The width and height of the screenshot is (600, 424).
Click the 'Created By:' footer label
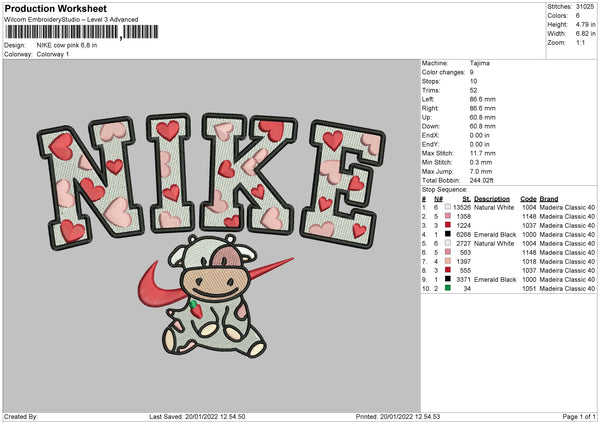click(x=21, y=417)
